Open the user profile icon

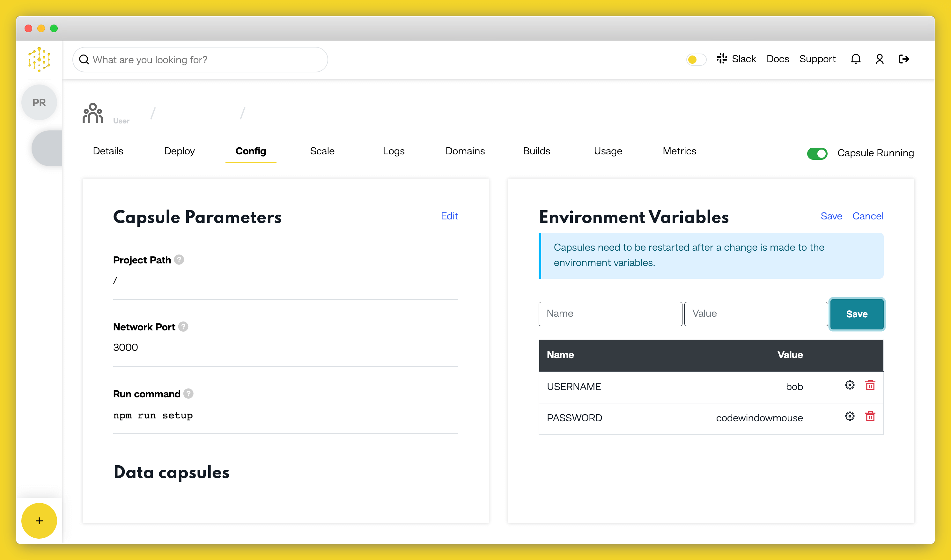880,59
